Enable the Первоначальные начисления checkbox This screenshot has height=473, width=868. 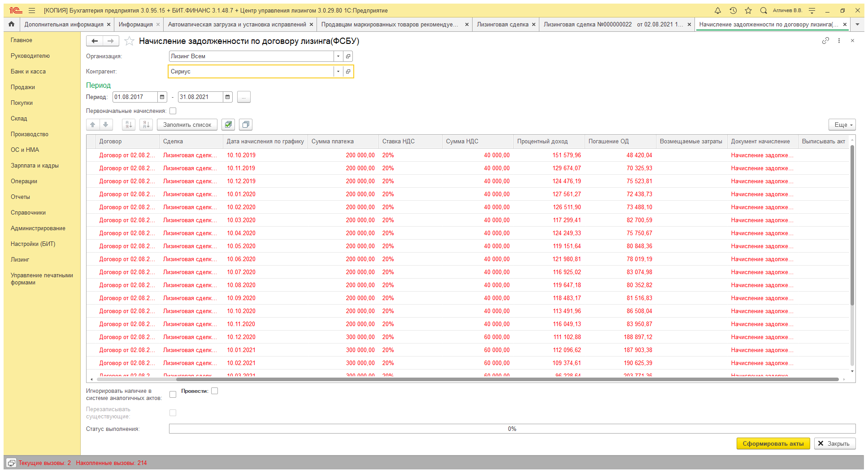point(173,111)
